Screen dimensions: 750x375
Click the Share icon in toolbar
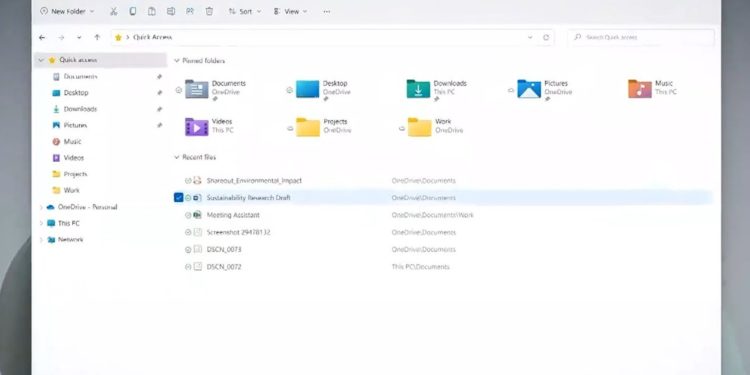click(190, 11)
